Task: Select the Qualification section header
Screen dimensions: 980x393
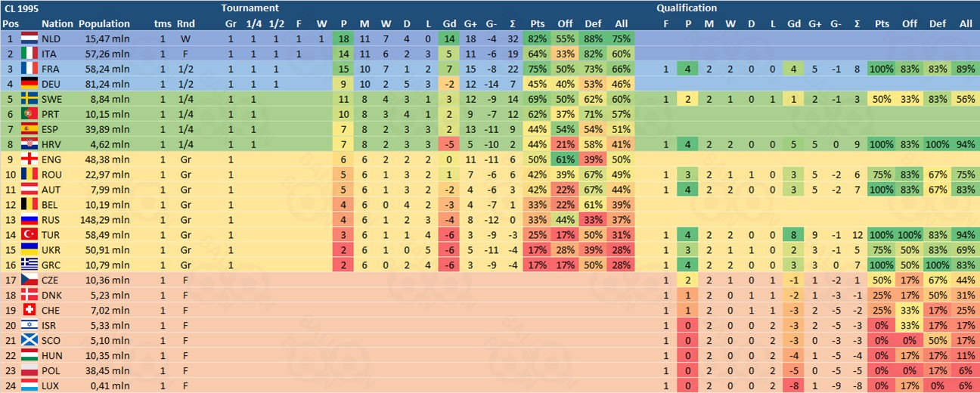Action: (686, 8)
